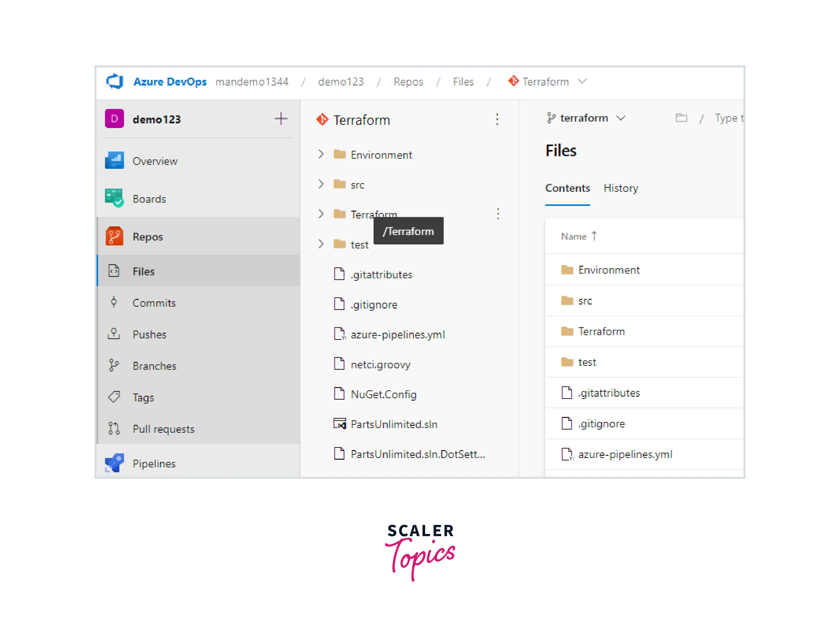Expand the Environment folder in the tree
Screen dimensions: 840x629
pos(321,154)
